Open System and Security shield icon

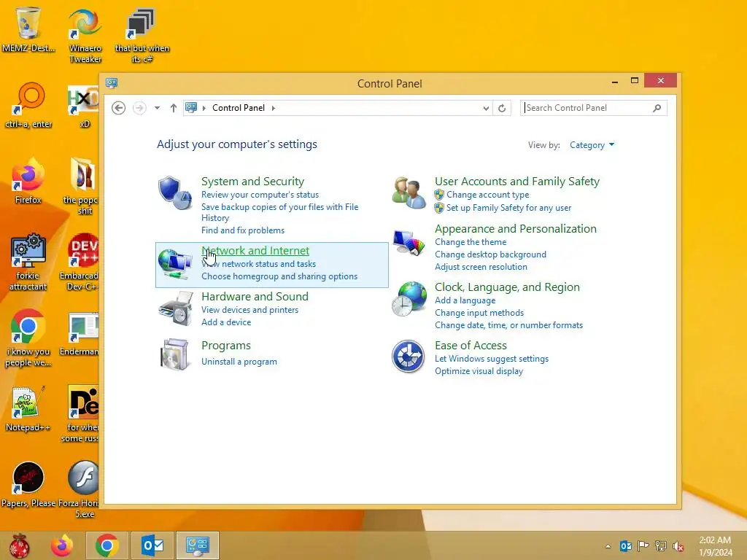point(175,192)
